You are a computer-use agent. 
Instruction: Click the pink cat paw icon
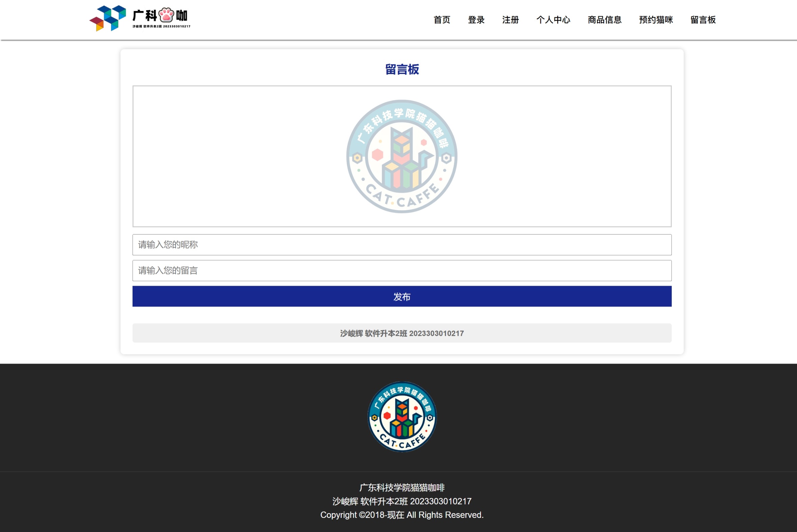pos(166,15)
